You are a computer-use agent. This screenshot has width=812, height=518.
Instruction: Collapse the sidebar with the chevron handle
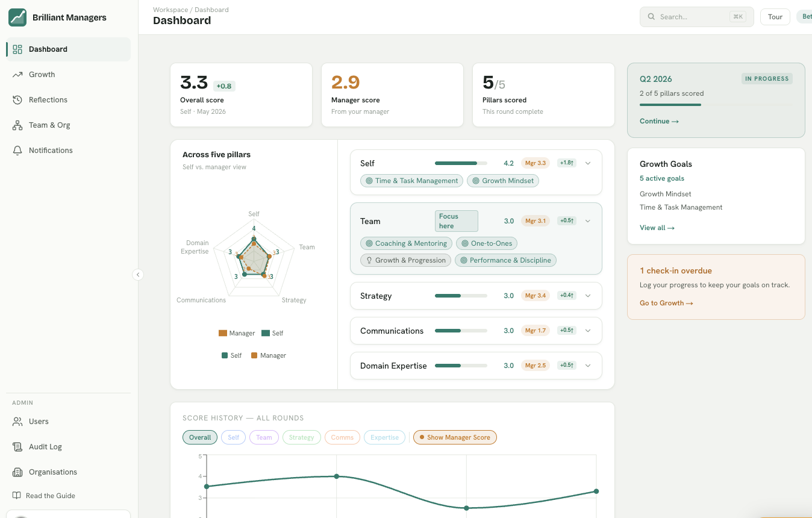click(138, 275)
